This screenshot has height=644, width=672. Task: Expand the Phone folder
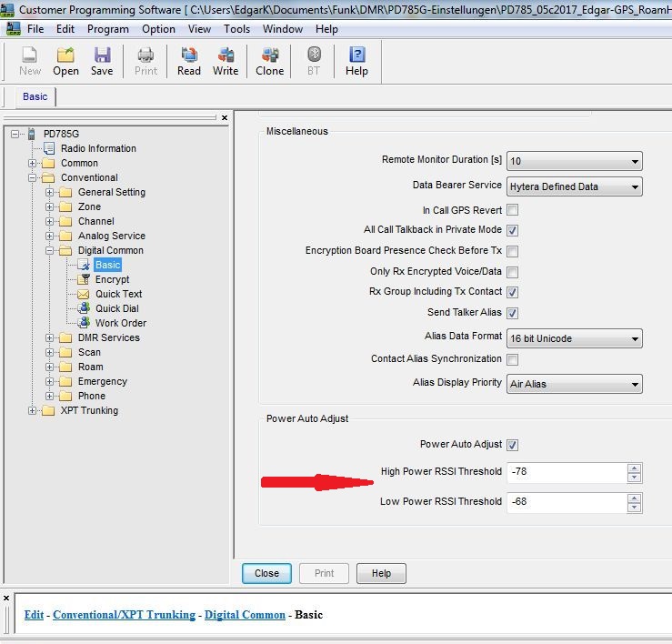49,397
